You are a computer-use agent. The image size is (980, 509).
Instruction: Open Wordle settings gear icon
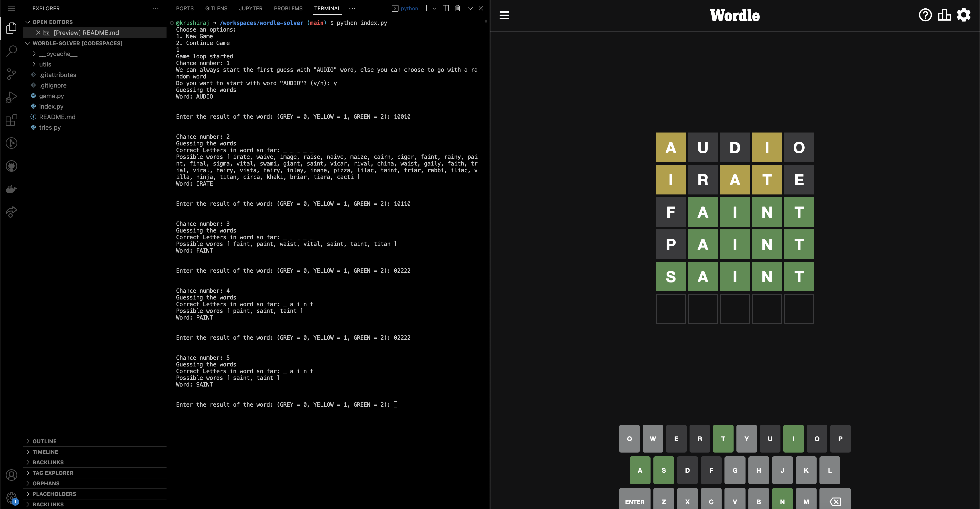pyautogui.click(x=964, y=15)
